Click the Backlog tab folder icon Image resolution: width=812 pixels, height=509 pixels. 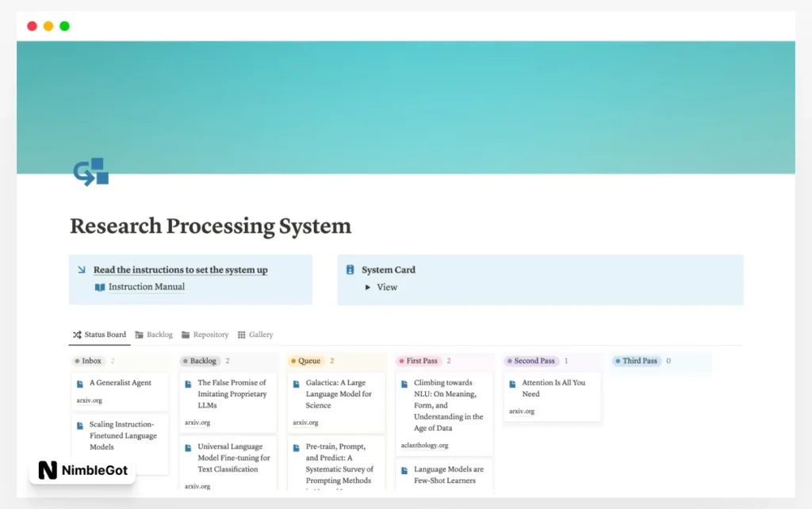pos(139,335)
